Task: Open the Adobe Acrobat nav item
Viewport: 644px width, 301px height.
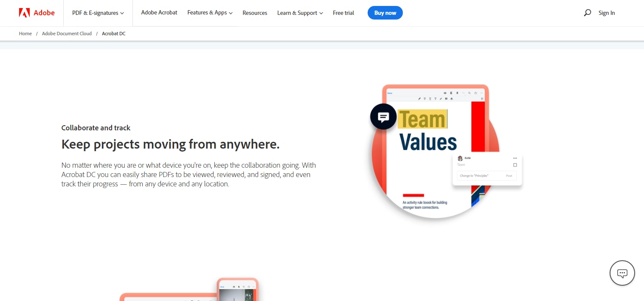Action: coord(159,13)
